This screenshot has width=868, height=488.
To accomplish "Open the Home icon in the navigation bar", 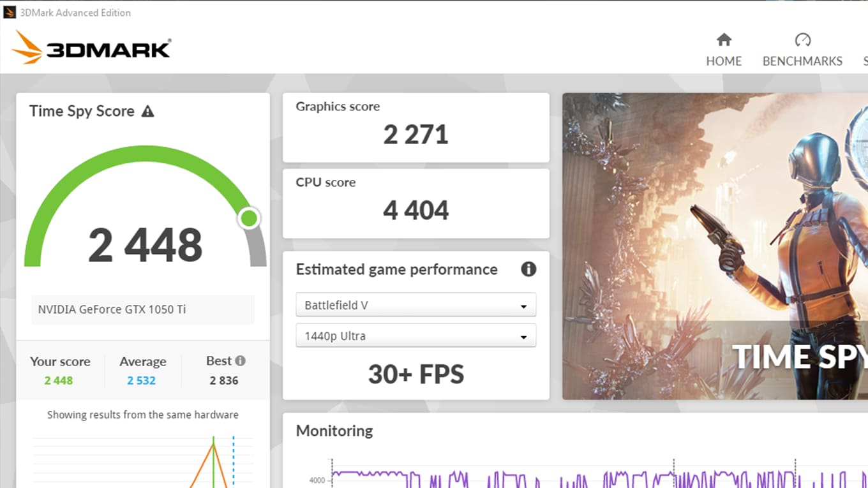I will (x=724, y=40).
